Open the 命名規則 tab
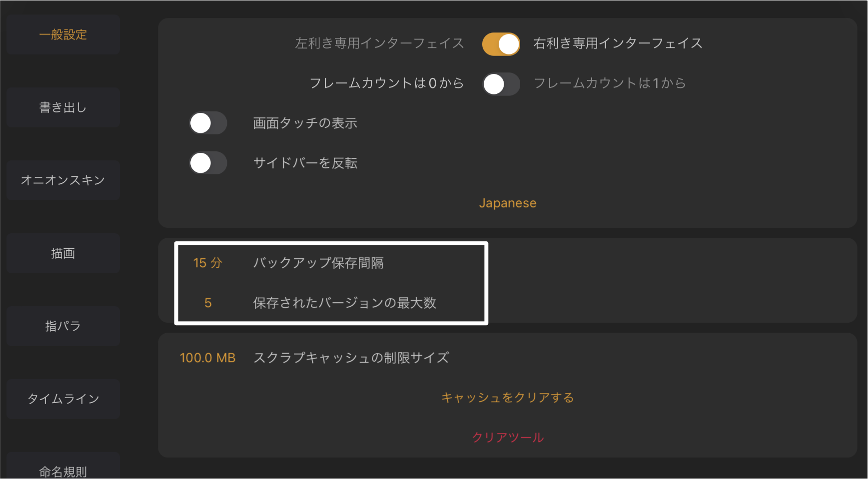Viewport: 868px width, 479px height. click(63, 470)
